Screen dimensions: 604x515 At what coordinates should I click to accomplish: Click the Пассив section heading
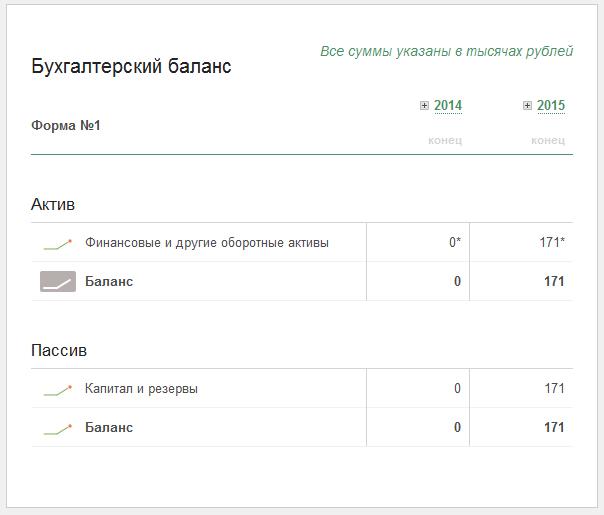pyautogui.click(x=59, y=351)
